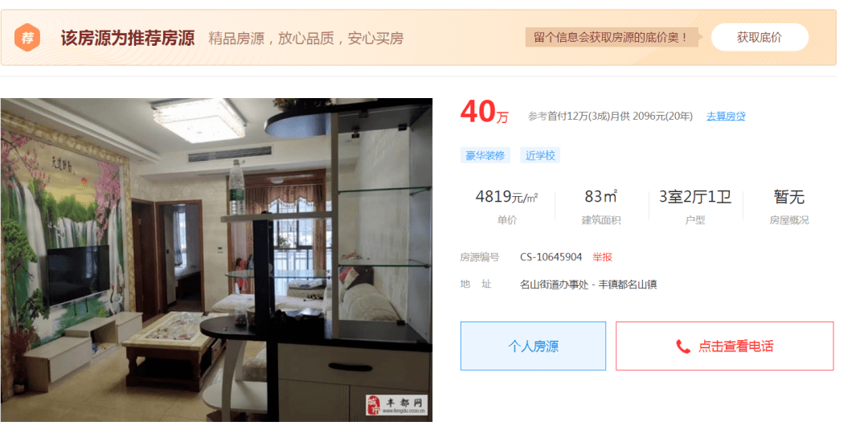This screenshot has height=426, width=868.
Task: Open the living room listing photo
Action: tap(216, 260)
